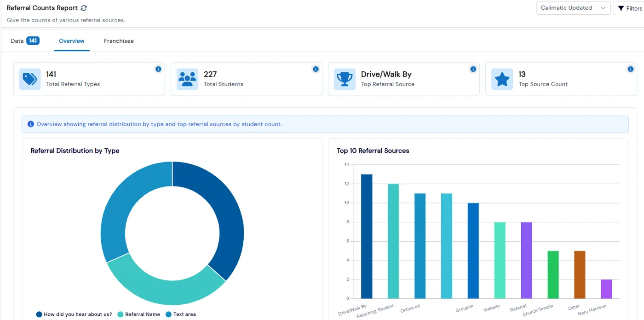Click the 'Total Referral Types' label
The width and height of the screenshot is (644, 320).
(73, 84)
